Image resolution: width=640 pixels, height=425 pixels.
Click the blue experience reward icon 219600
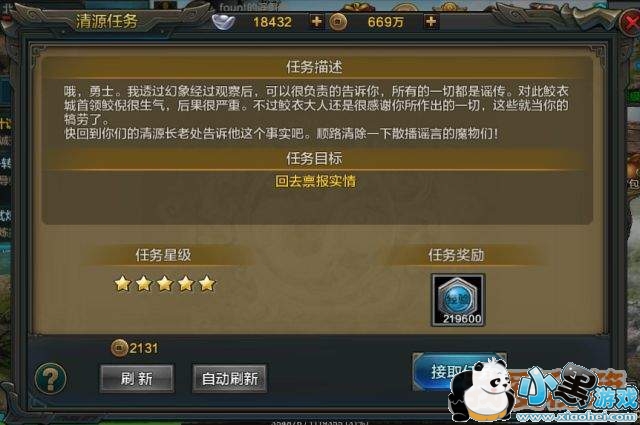click(x=458, y=300)
